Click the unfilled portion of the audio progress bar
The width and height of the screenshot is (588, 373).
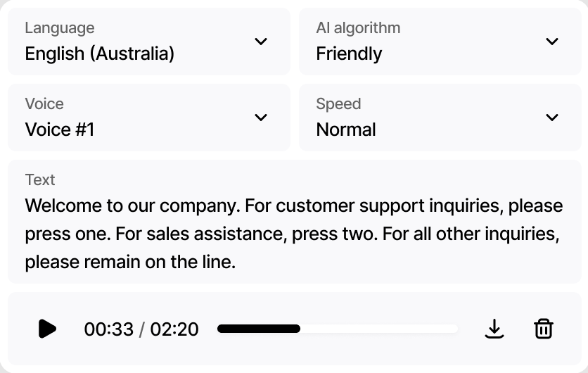tap(379, 329)
